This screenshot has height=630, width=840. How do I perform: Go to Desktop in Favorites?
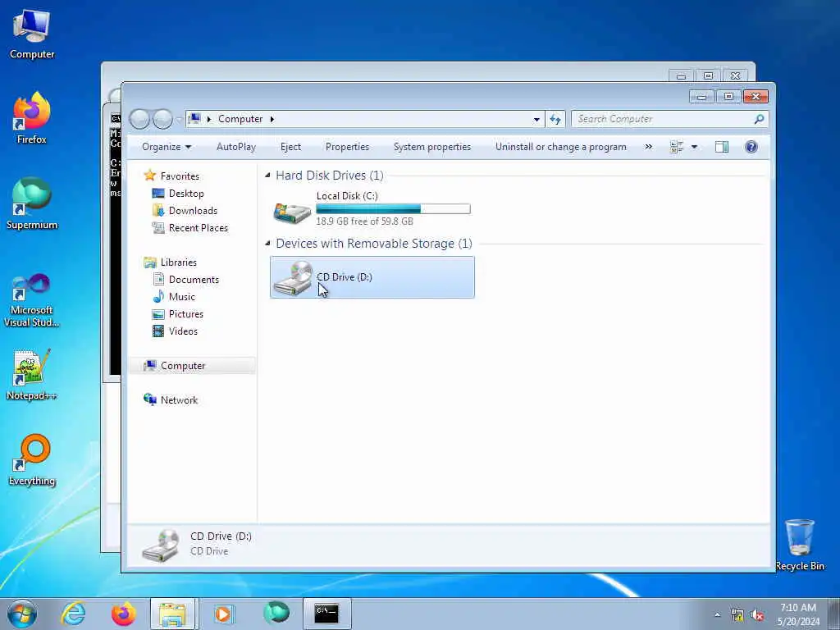point(186,194)
